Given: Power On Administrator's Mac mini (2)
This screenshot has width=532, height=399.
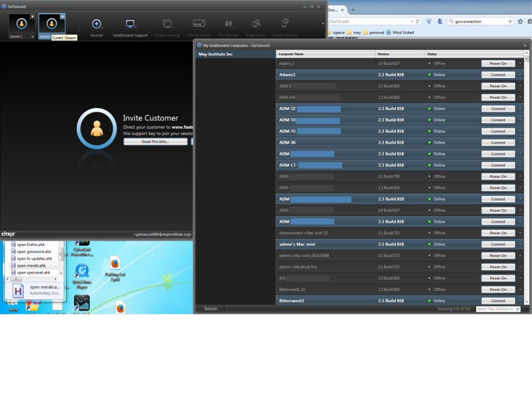Looking at the screenshot, I should [498, 233].
